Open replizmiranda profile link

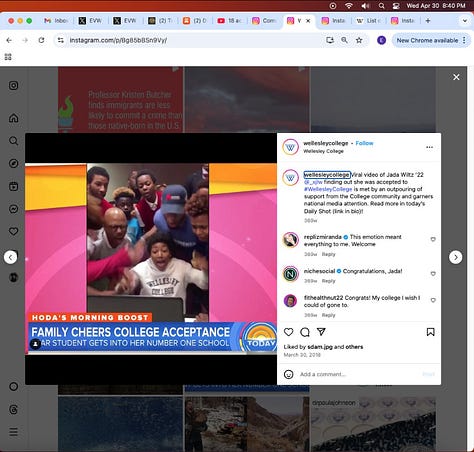point(323,237)
